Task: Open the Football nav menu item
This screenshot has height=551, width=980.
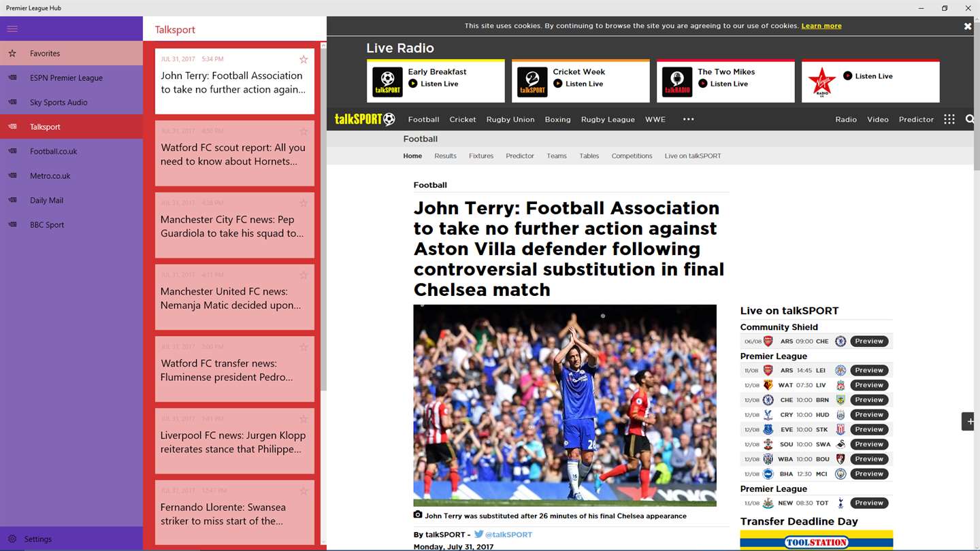Action: coord(423,119)
